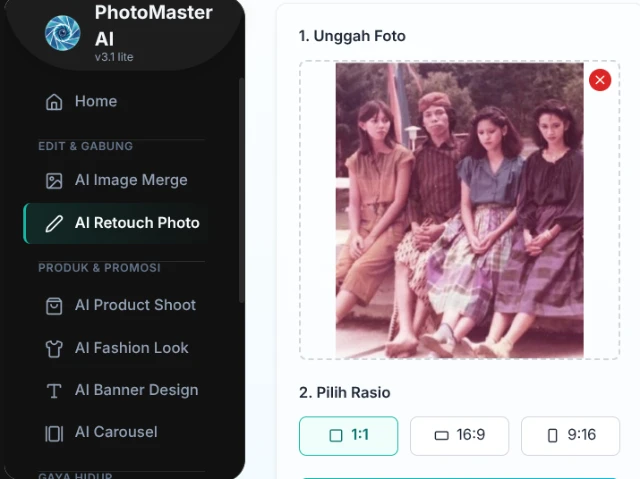The height and width of the screenshot is (479, 640).
Task: Click the AI Image Merge picture icon
Action: (54, 181)
